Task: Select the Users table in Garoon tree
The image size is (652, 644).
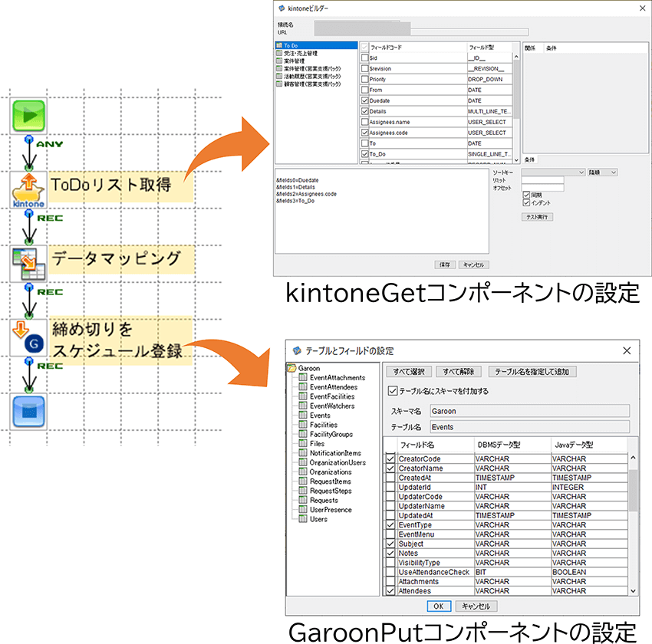Action: coord(313,519)
